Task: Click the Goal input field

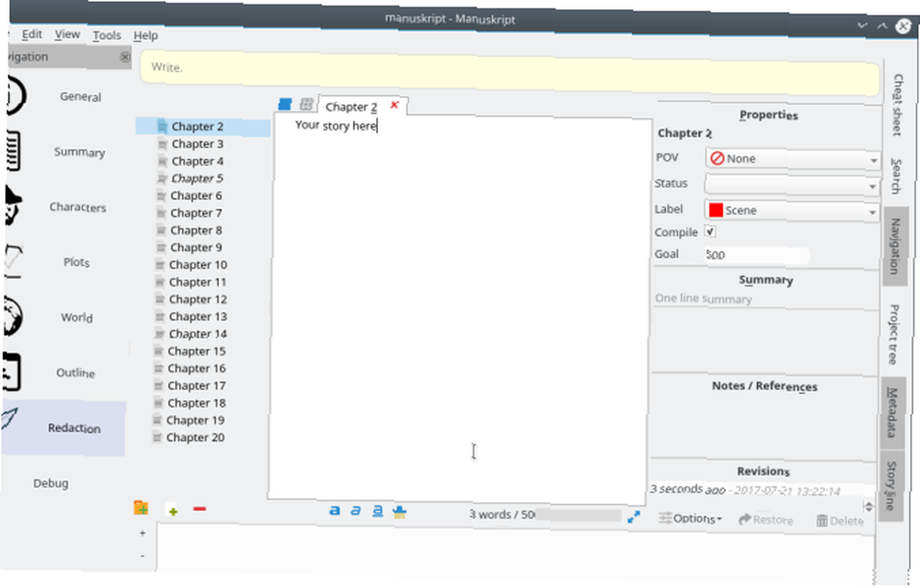Action: tap(756, 255)
